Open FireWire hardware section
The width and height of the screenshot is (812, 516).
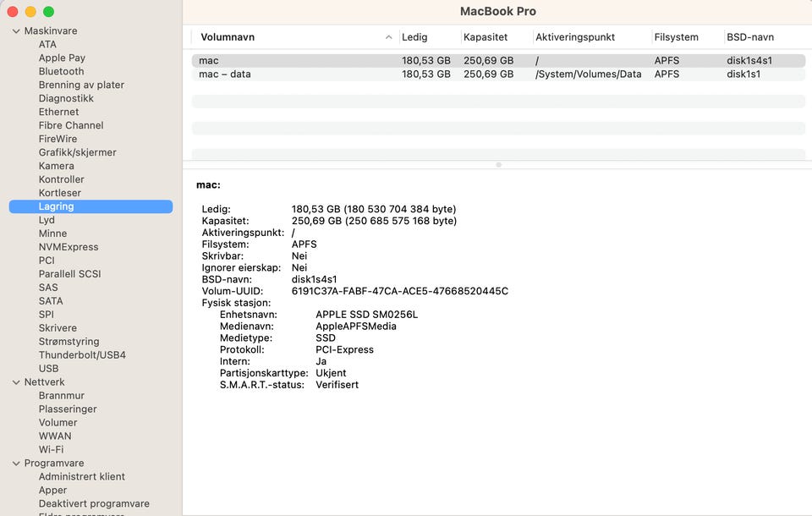(x=58, y=139)
